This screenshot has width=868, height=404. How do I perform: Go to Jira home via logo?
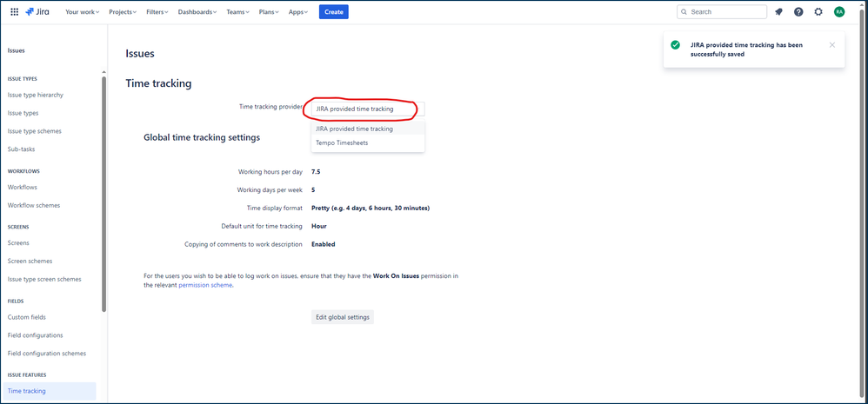[x=37, y=11]
